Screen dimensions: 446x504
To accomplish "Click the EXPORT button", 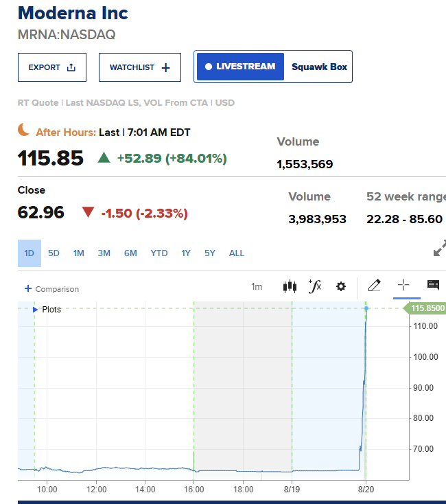I will [52, 67].
